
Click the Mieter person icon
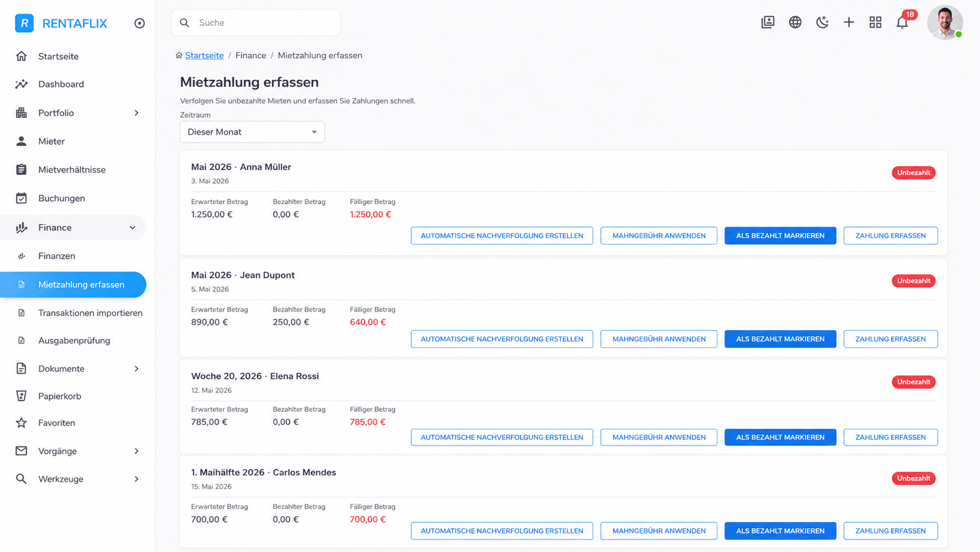coord(22,141)
